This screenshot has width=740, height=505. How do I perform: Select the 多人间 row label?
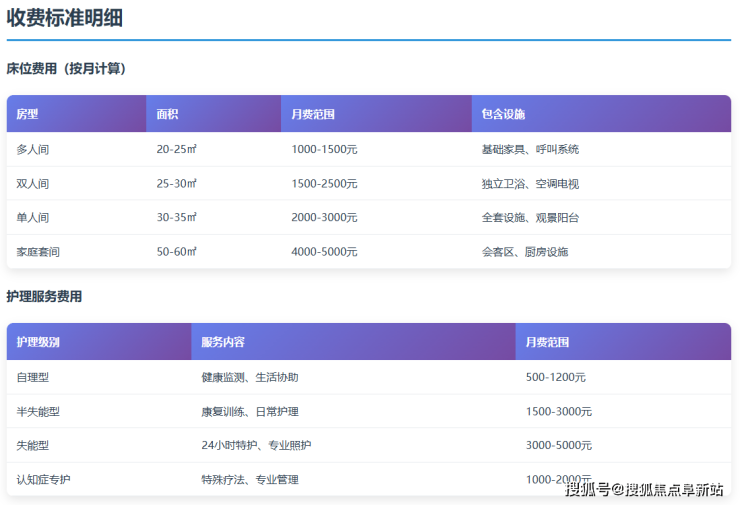[x=32, y=149]
